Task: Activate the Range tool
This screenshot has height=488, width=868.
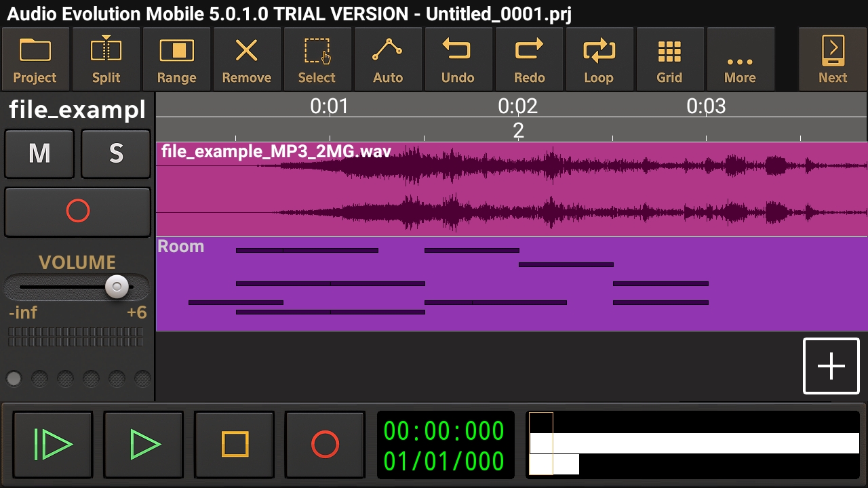Action: click(x=176, y=60)
